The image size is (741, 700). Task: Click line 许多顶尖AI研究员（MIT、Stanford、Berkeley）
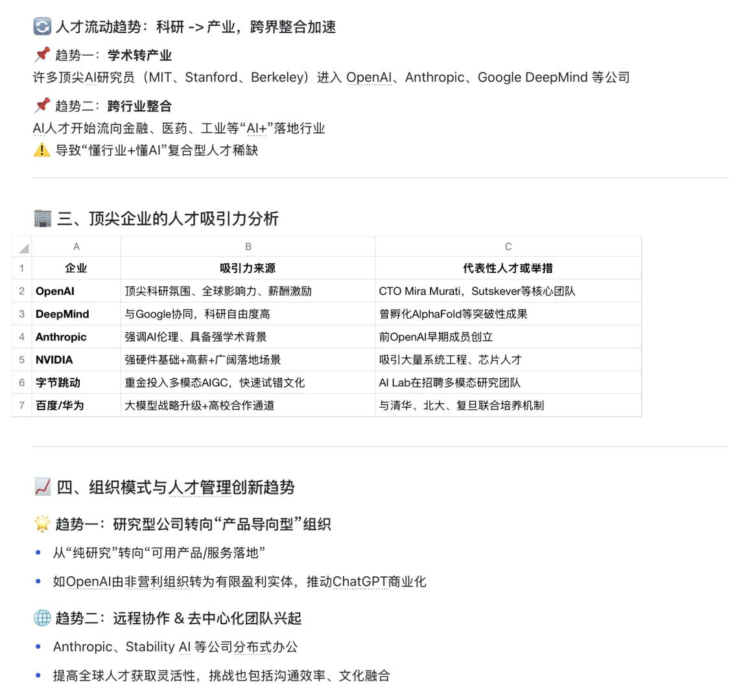(x=331, y=77)
